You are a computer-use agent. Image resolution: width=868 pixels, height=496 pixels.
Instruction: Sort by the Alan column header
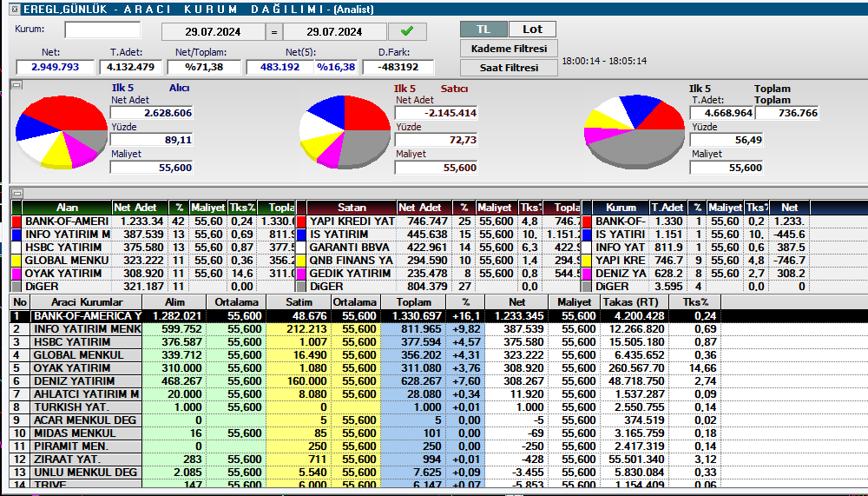[67, 208]
